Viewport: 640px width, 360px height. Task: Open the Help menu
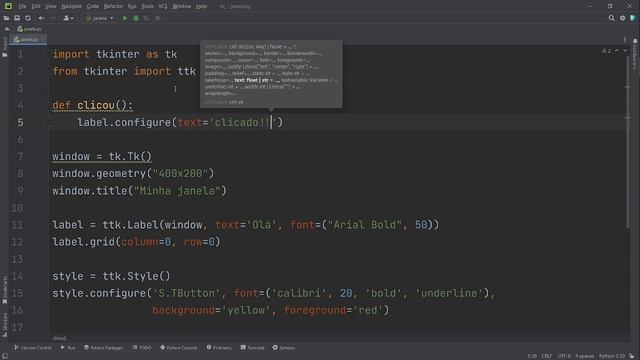pyautogui.click(x=201, y=6)
